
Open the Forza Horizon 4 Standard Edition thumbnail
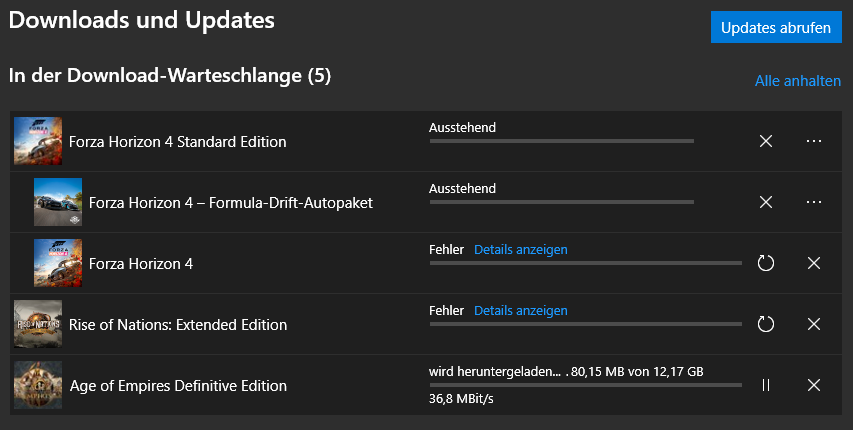pyautogui.click(x=38, y=141)
